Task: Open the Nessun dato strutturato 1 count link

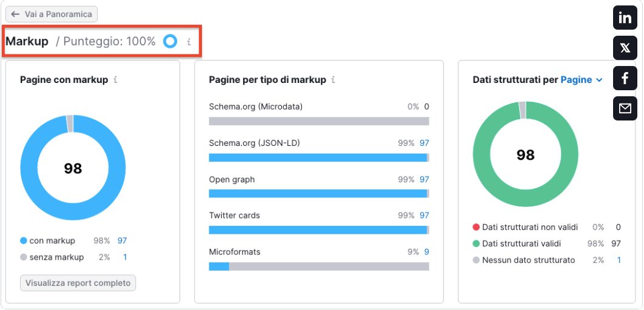Action: pyautogui.click(x=619, y=260)
